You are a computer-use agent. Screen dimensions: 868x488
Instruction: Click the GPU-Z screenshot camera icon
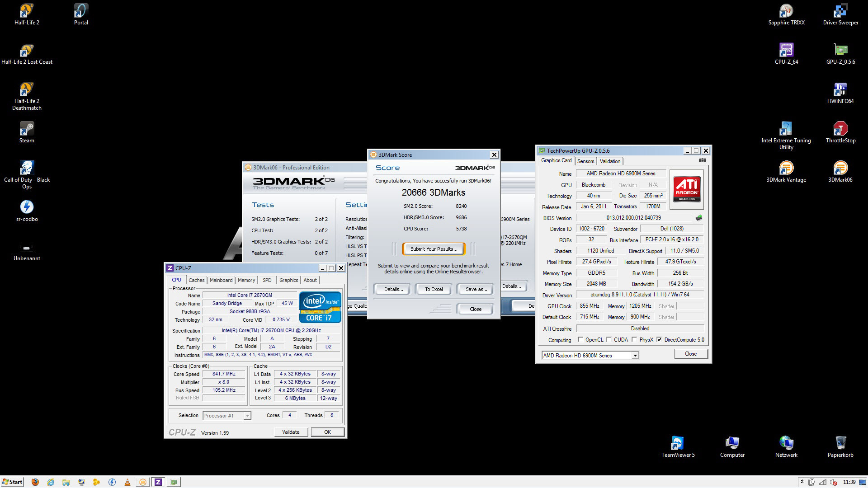point(702,160)
